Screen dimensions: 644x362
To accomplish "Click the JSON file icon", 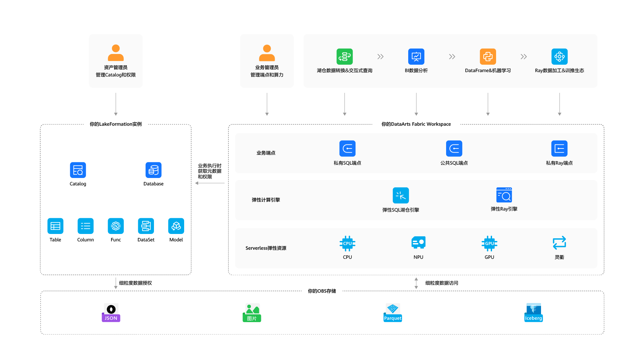I will coord(111,313).
